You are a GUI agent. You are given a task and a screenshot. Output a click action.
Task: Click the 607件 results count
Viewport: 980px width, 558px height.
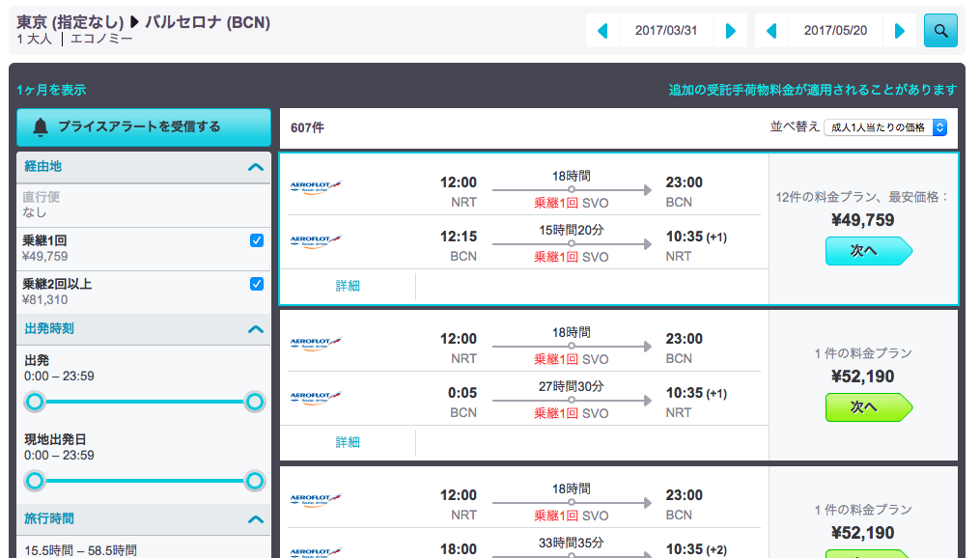(x=307, y=128)
